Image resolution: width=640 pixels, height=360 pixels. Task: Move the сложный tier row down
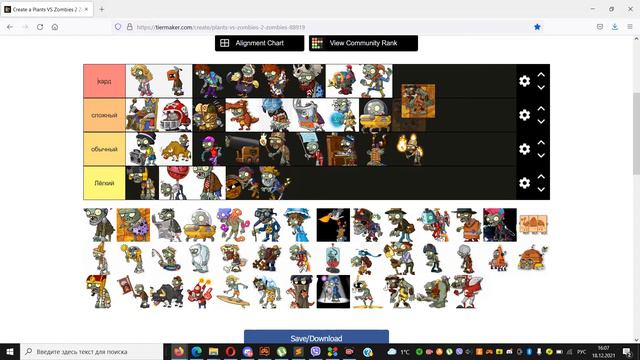541,121
